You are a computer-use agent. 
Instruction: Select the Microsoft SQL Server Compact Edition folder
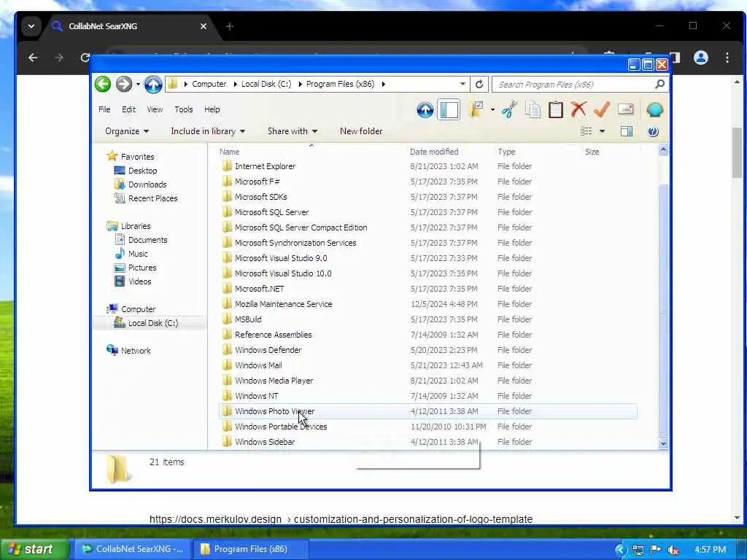[301, 227]
